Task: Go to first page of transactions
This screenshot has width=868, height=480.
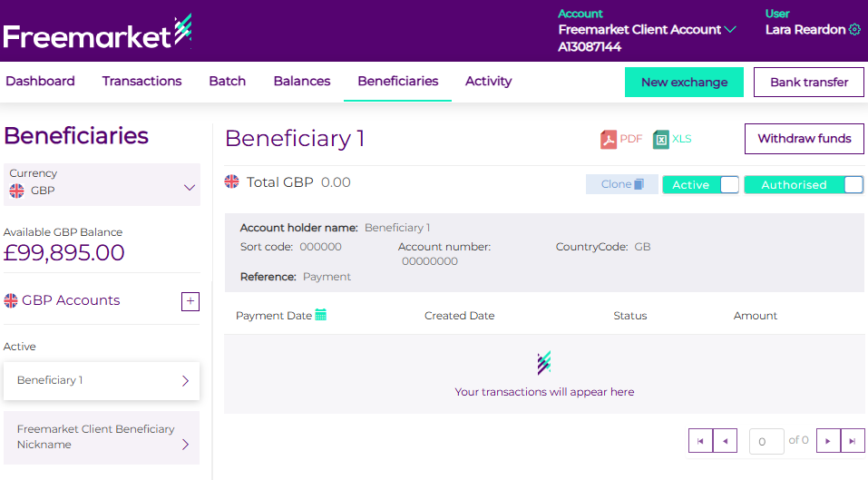Action: pyautogui.click(x=700, y=441)
